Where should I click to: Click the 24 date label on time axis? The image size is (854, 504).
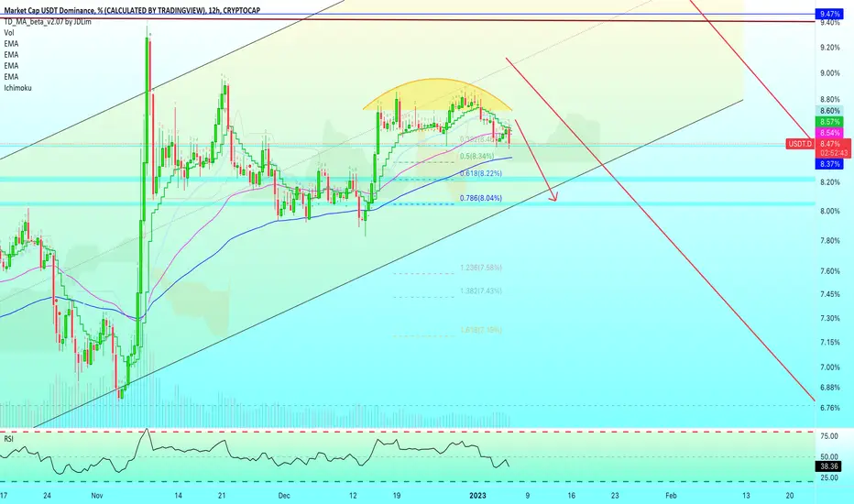[47, 496]
